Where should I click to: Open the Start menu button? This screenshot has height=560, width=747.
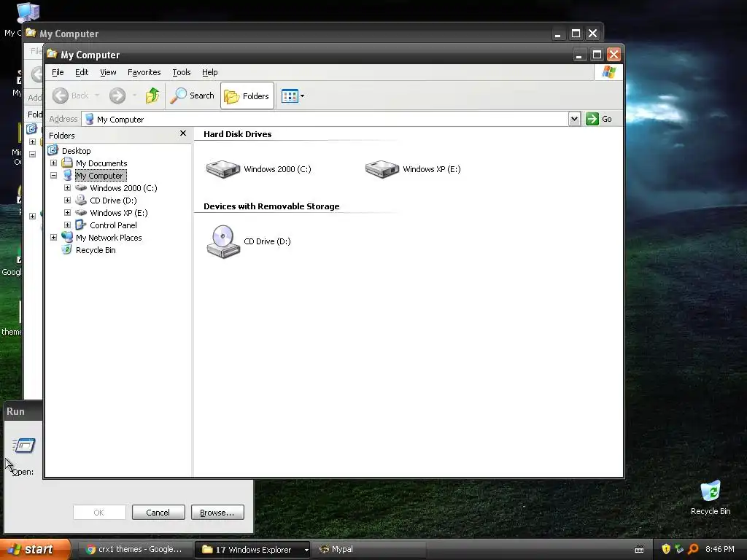click(x=34, y=550)
